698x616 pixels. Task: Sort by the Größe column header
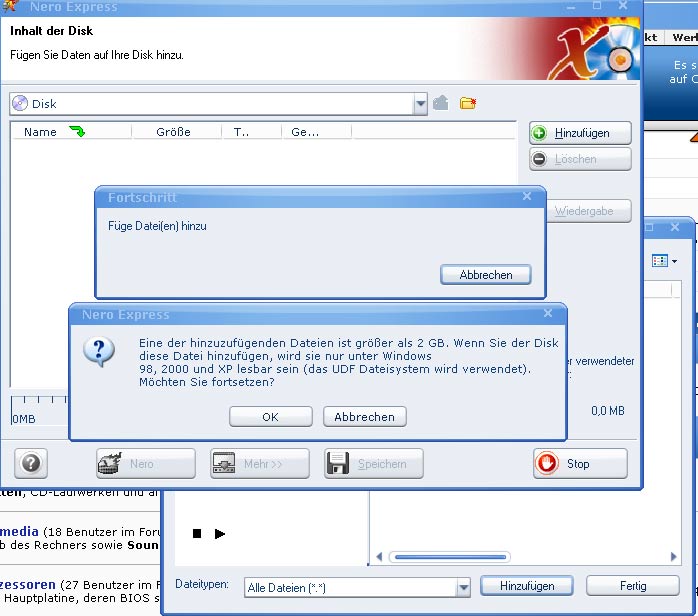pyautogui.click(x=176, y=132)
